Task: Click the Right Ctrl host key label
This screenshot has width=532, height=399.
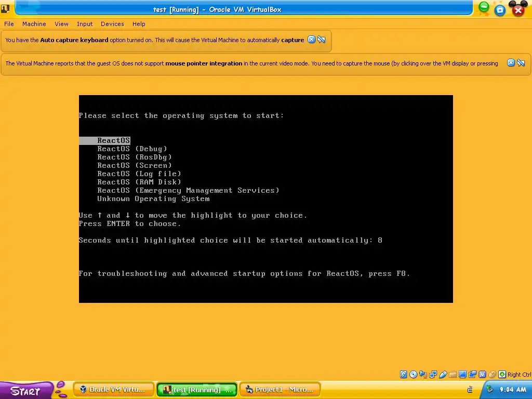Action: coord(519,375)
